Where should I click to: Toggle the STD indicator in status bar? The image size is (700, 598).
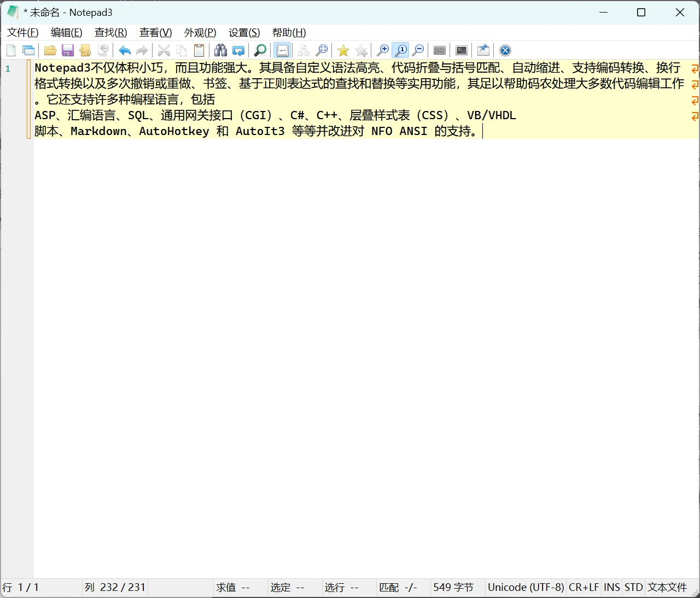pyautogui.click(x=634, y=588)
